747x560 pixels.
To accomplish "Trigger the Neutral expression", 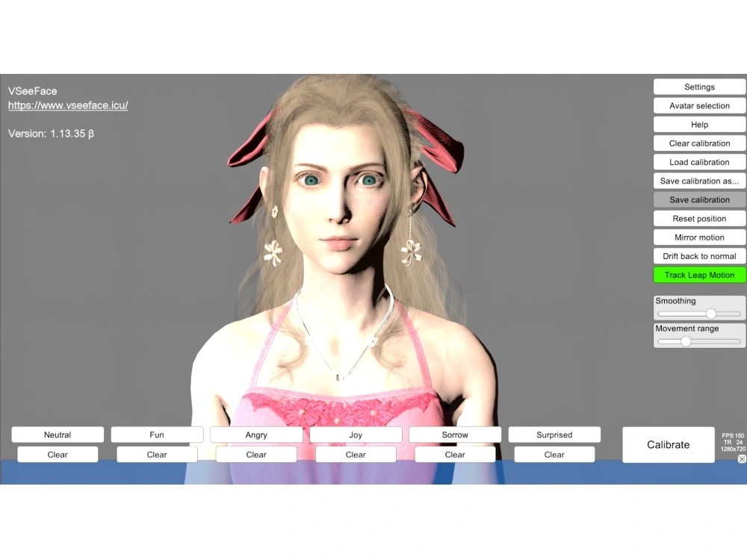I will pyautogui.click(x=58, y=435).
